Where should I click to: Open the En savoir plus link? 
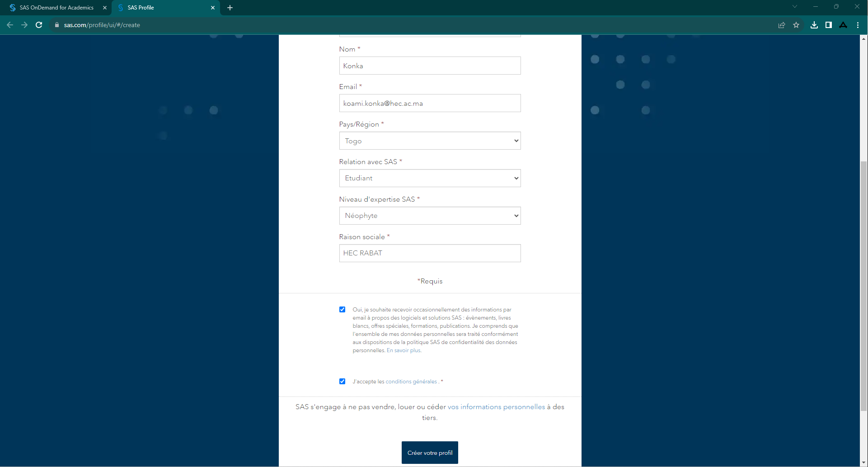click(x=404, y=350)
